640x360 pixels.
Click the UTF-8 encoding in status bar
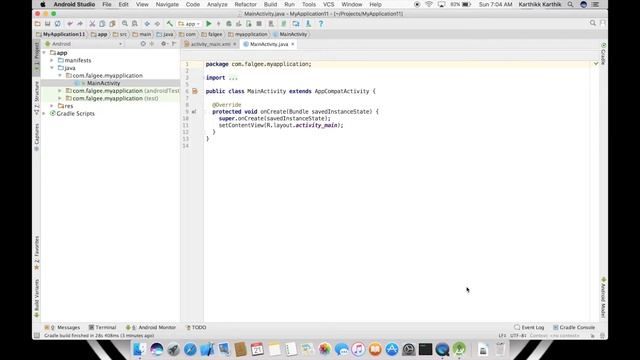[518, 336]
